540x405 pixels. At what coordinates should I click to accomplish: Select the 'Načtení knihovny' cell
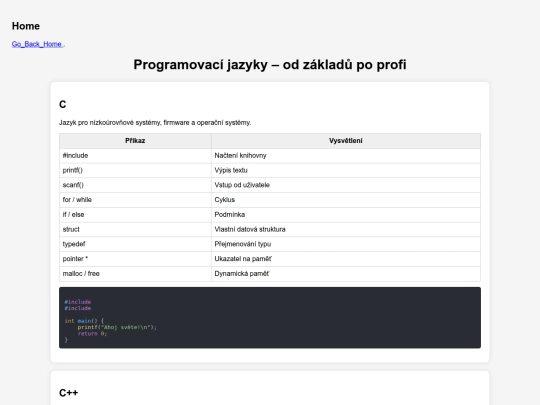346,156
